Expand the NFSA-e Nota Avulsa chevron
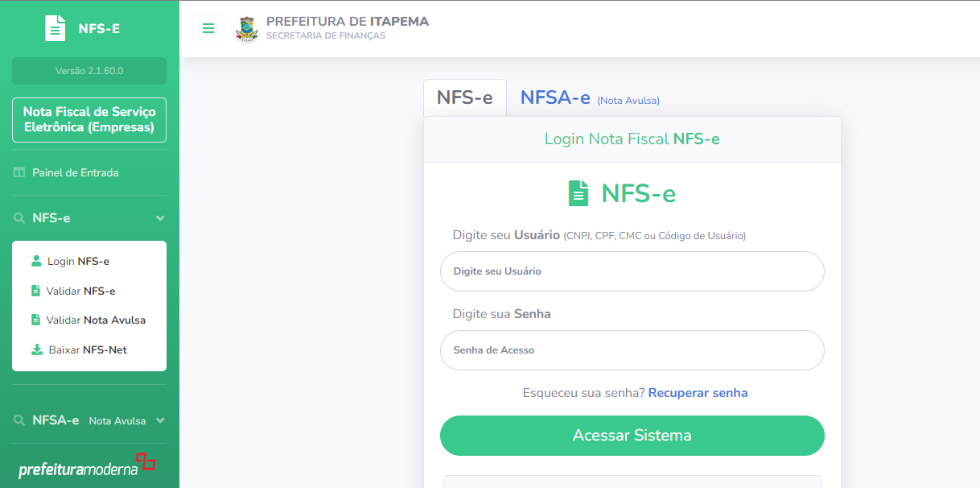The width and height of the screenshot is (980, 488). point(160,420)
